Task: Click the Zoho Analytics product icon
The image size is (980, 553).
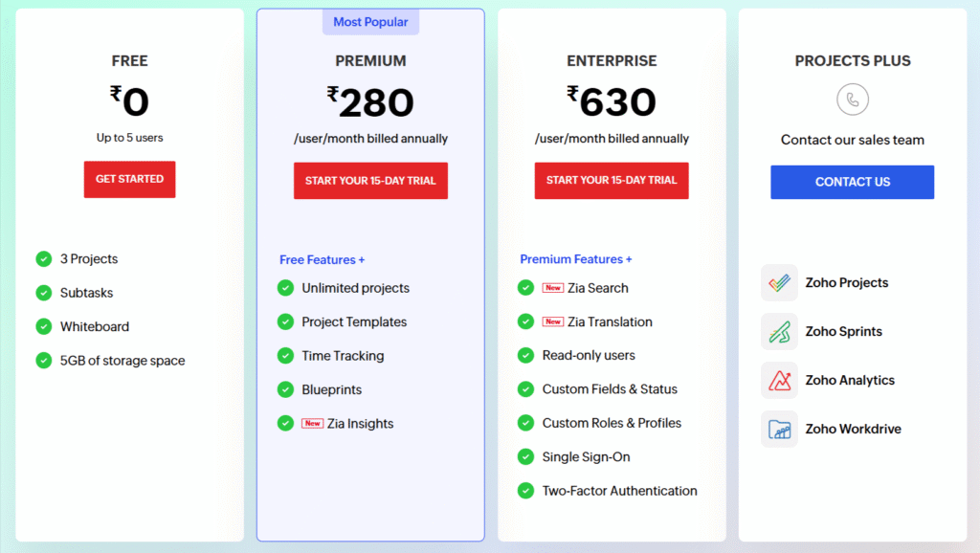Action: 779,381
